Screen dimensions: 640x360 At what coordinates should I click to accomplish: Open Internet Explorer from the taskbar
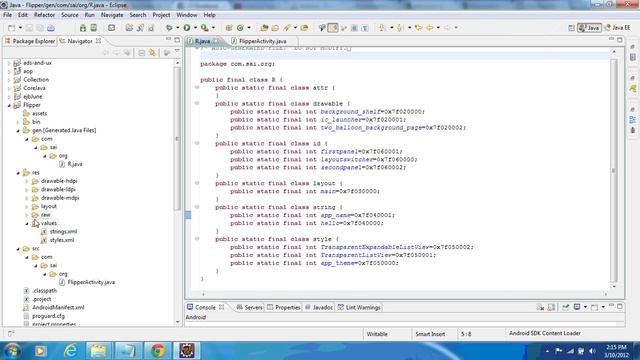tap(70, 351)
